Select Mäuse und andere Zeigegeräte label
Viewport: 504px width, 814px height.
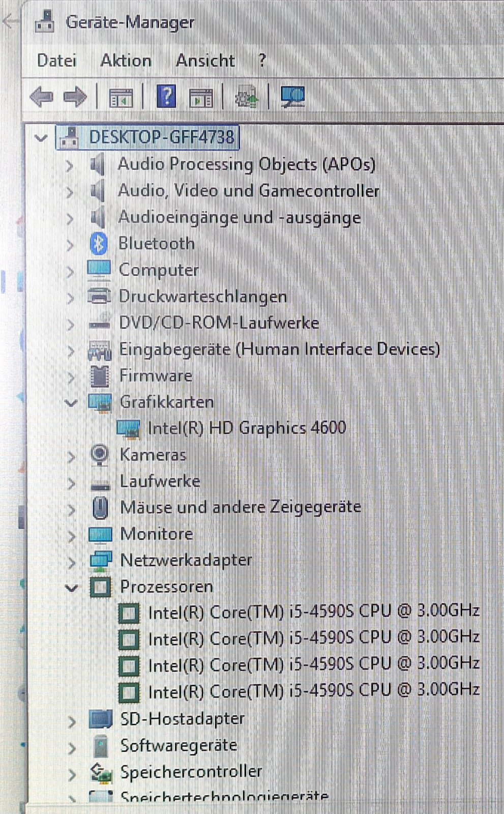coord(241,508)
